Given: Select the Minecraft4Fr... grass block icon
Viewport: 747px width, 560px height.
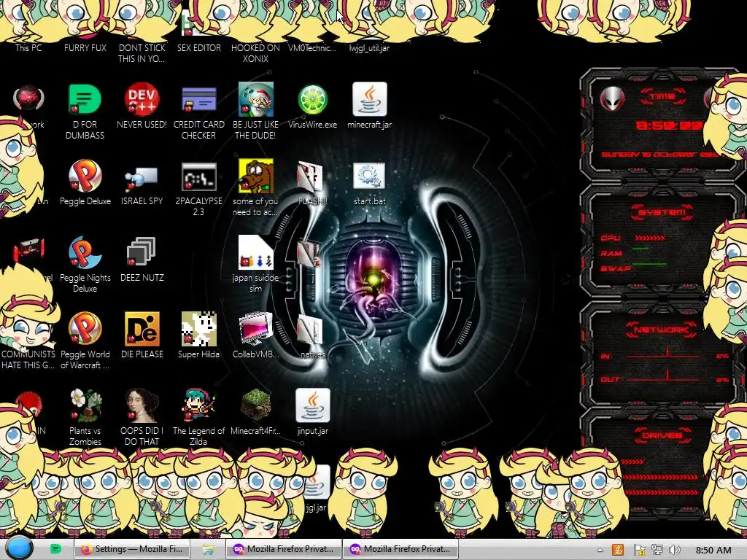Looking at the screenshot, I should [256, 405].
